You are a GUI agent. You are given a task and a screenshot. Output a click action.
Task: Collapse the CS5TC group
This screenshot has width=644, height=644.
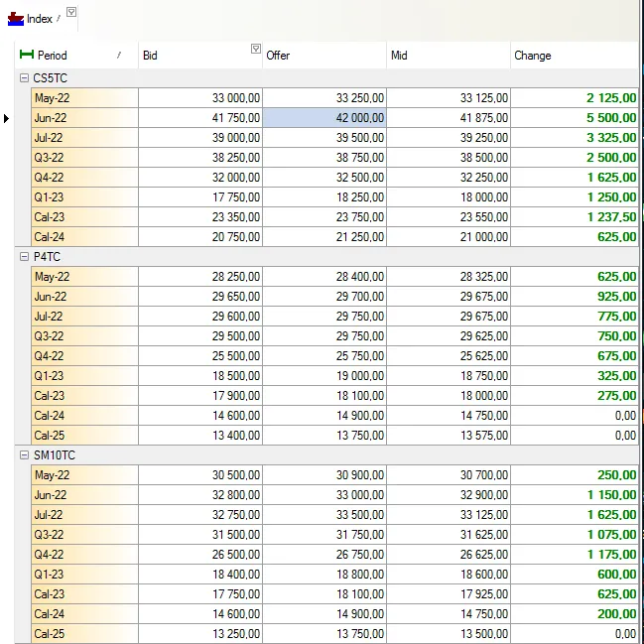pos(24,77)
